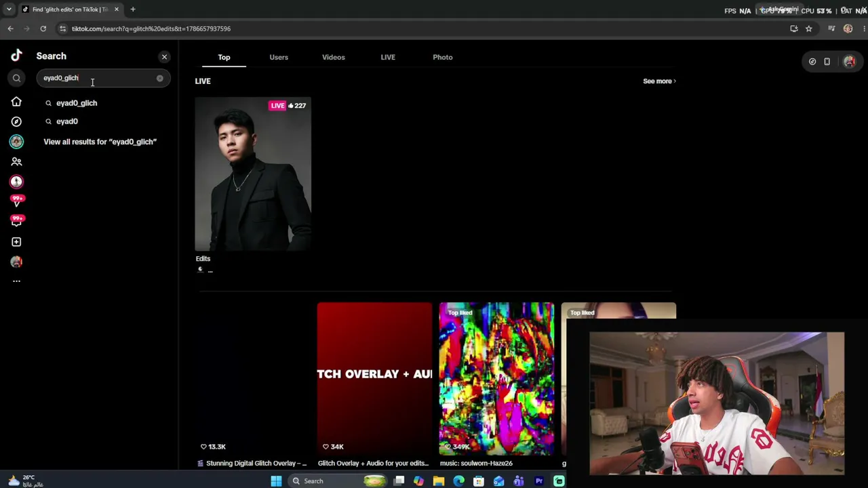Image resolution: width=868 pixels, height=488 pixels.
Task: Open the browser media controls icon
Action: coord(831,28)
